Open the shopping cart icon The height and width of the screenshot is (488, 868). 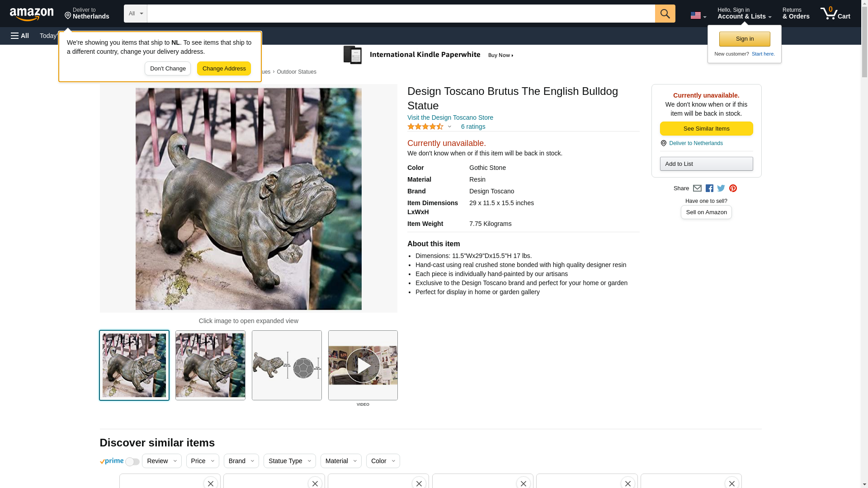(x=835, y=13)
